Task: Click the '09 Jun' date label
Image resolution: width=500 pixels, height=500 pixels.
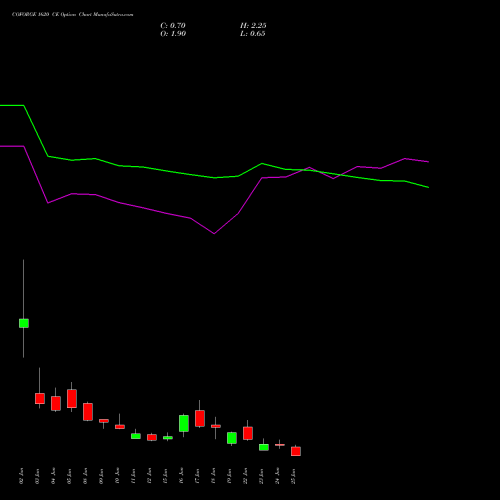Action: click(x=102, y=476)
